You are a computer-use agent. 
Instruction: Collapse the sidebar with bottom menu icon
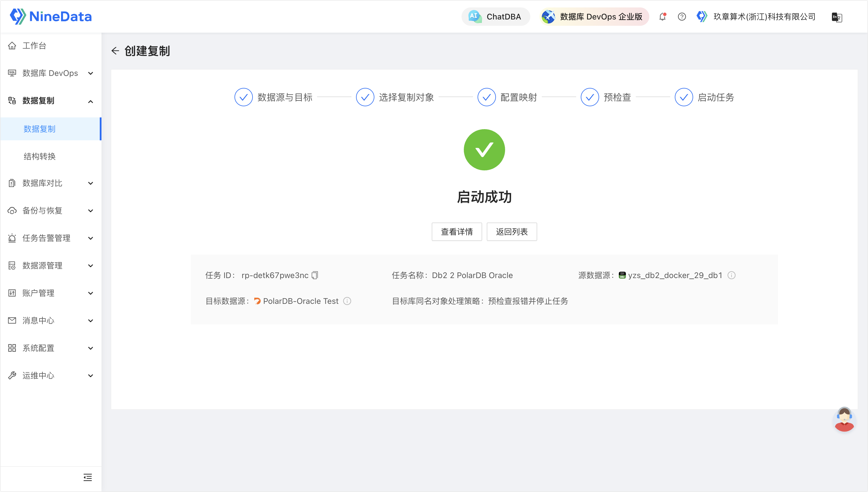(x=88, y=477)
